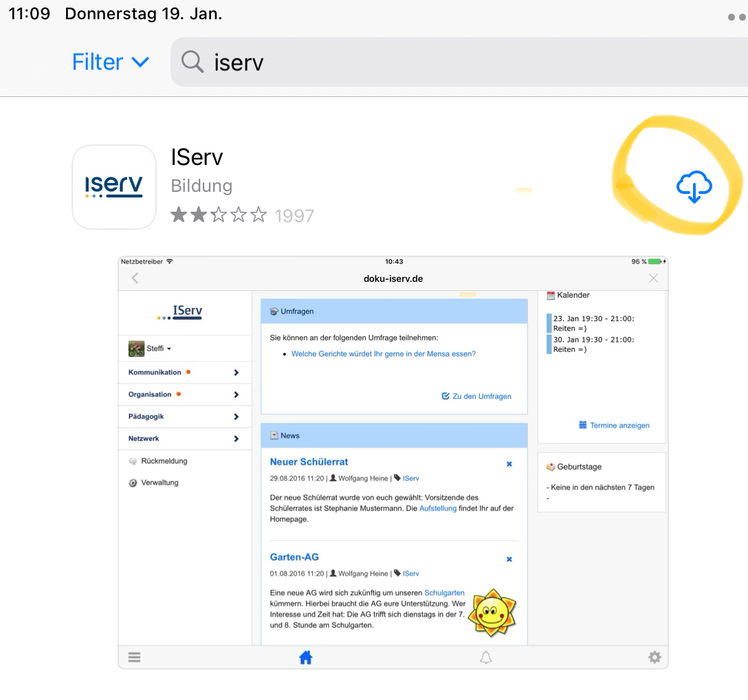
Task: Tap the Donnerstag 19. Jan. date
Action: [144, 13]
